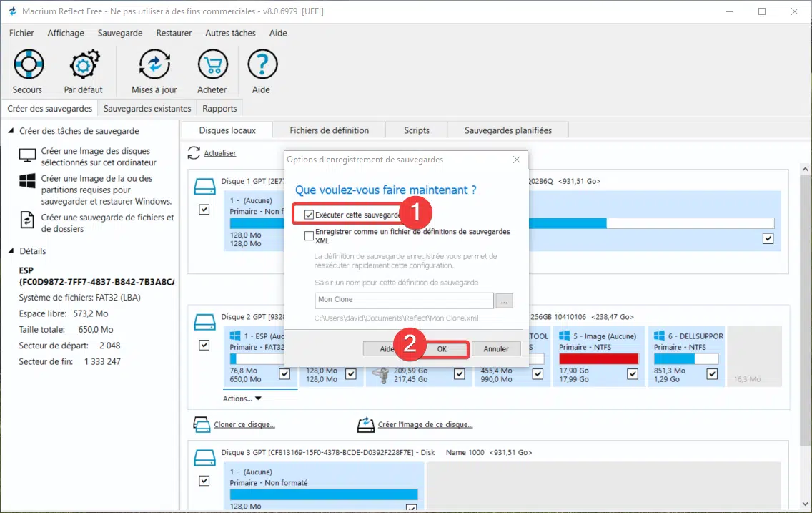The height and width of the screenshot is (513, 812).
Task: Toggle checkbox of the 209,59 Go partition
Action: [460, 373]
